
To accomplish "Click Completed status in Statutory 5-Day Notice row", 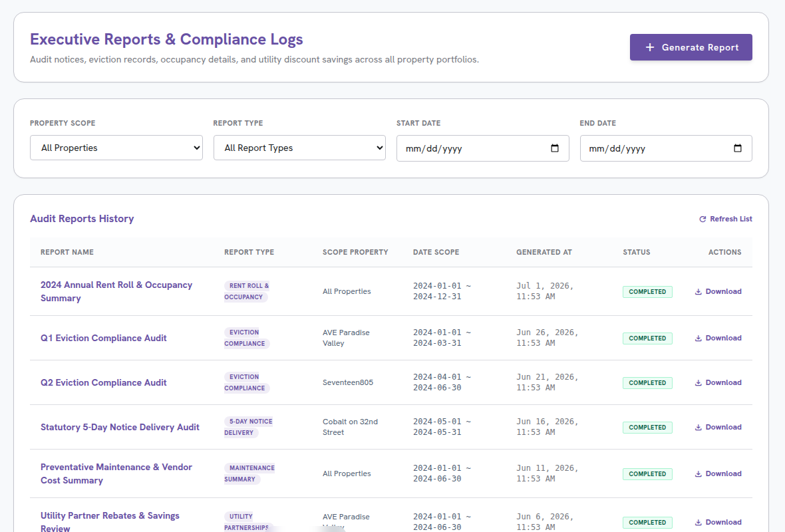I will (647, 428).
